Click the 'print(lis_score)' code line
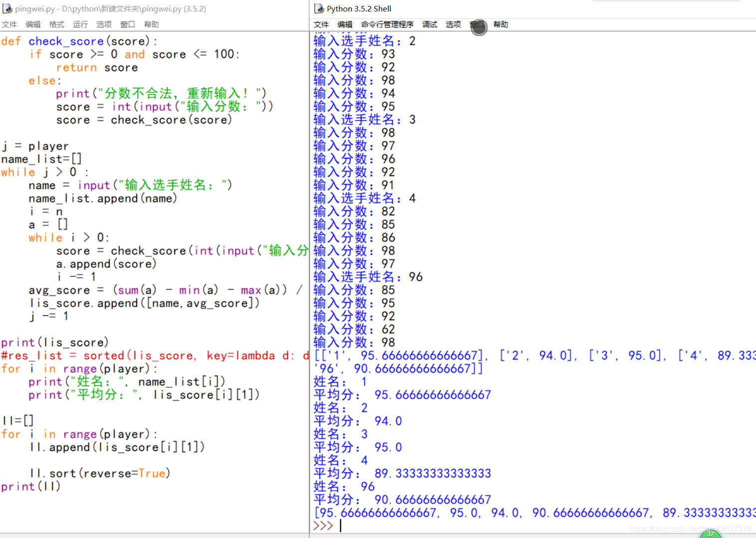The image size is (756, 538). point(55,342)
